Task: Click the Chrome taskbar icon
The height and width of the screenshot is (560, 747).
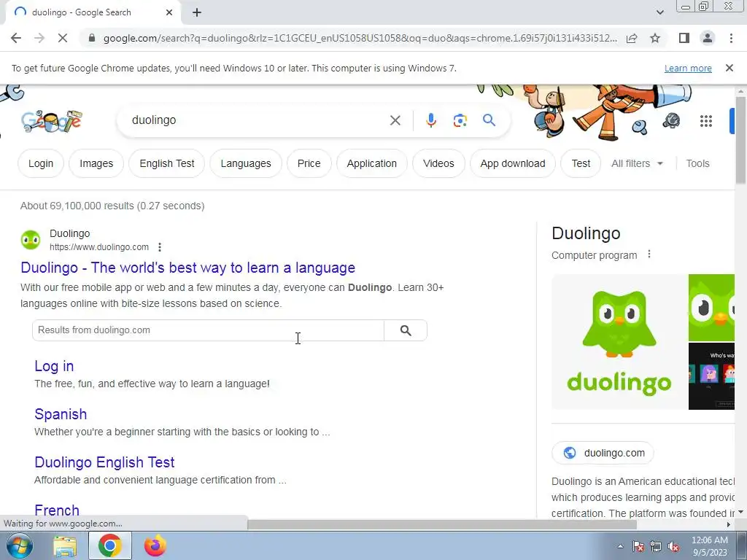Action: tap(110, 545)
